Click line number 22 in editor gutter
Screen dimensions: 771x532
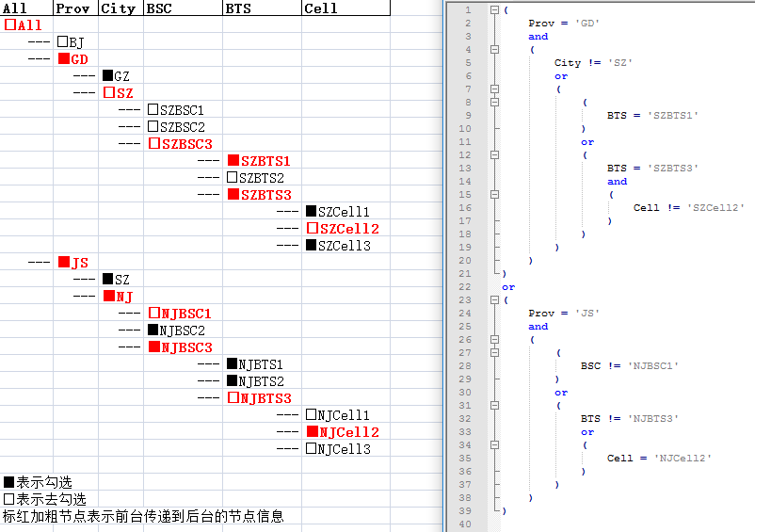pos(465,286)
